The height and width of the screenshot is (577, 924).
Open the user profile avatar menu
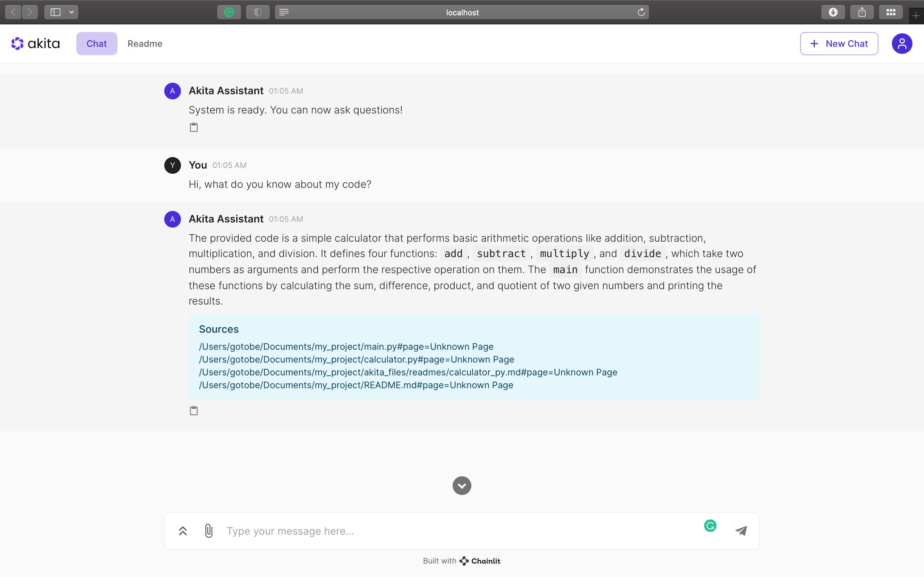click(902, 44)
